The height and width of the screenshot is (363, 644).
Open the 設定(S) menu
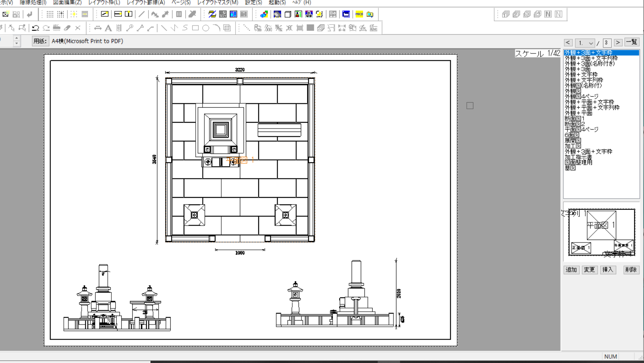coord(253,3)
